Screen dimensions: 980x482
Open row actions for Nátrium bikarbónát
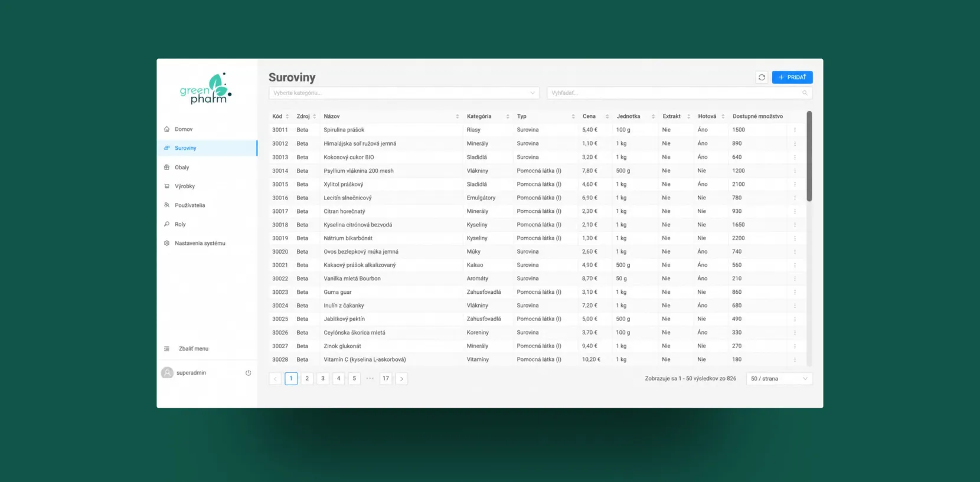click(x=795, y=238)
